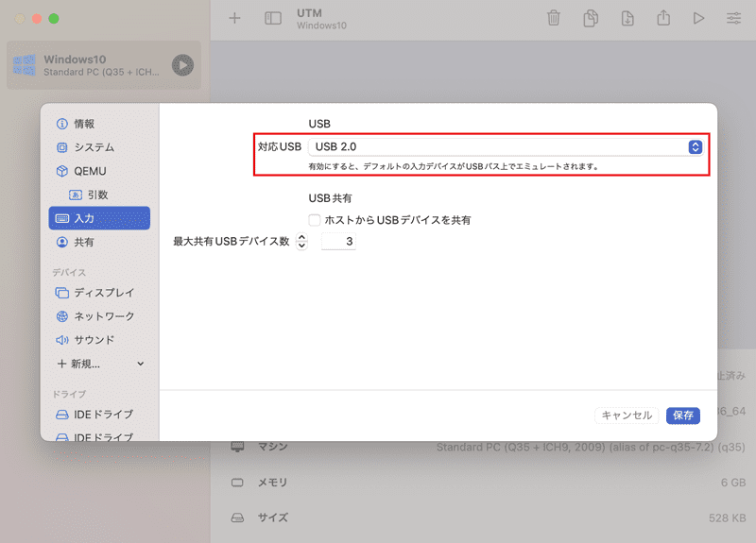Click the memory icon beside メモリ
This screenshot has height=543, width=756.
[237, 483]
